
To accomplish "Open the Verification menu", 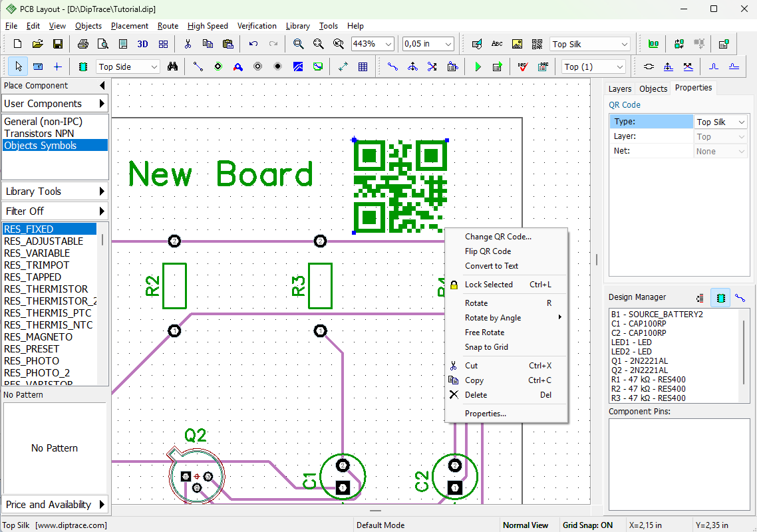I will point(257,26).
